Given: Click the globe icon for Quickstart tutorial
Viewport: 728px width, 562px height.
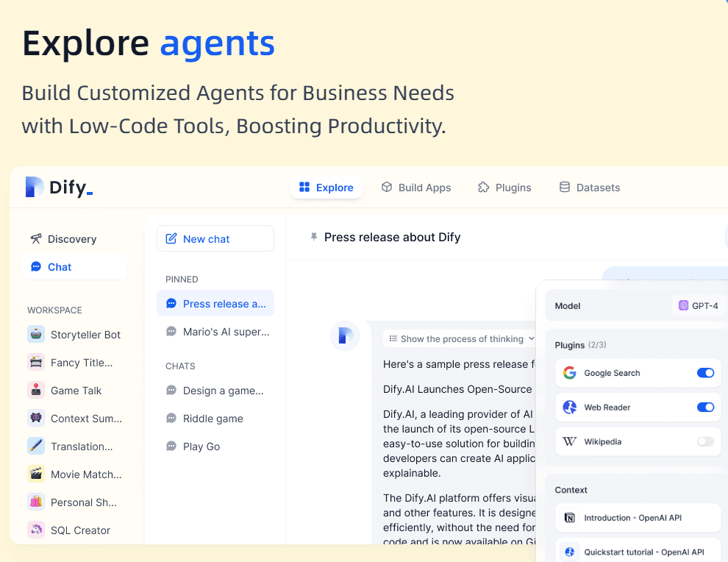Looking at the screenshot, I should point(570,552).
